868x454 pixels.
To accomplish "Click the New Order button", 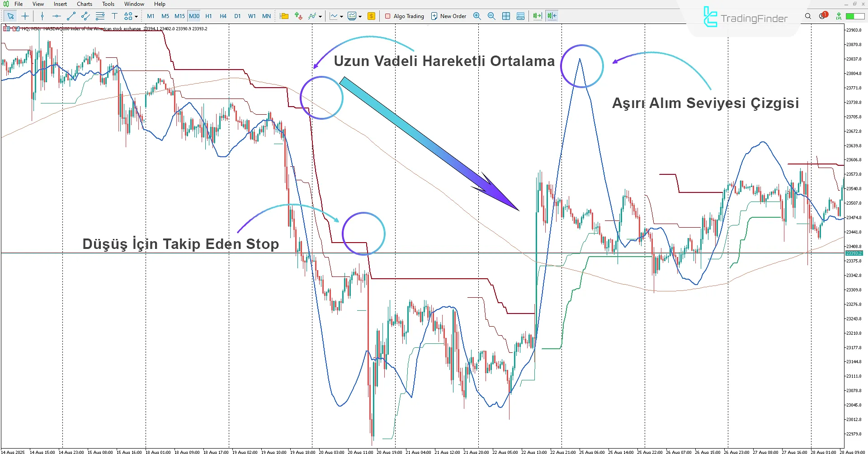I will 448,16.
